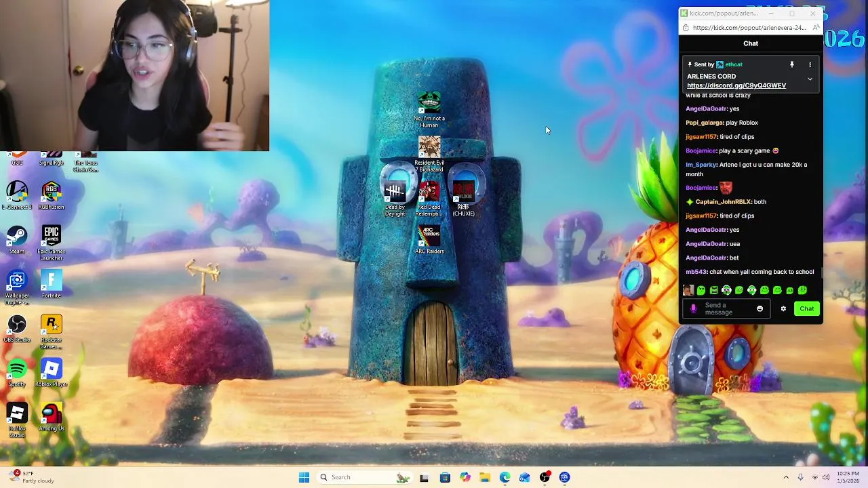Open the Partly cloudy weather widget
868x488 pixels.
pos(31,477)
